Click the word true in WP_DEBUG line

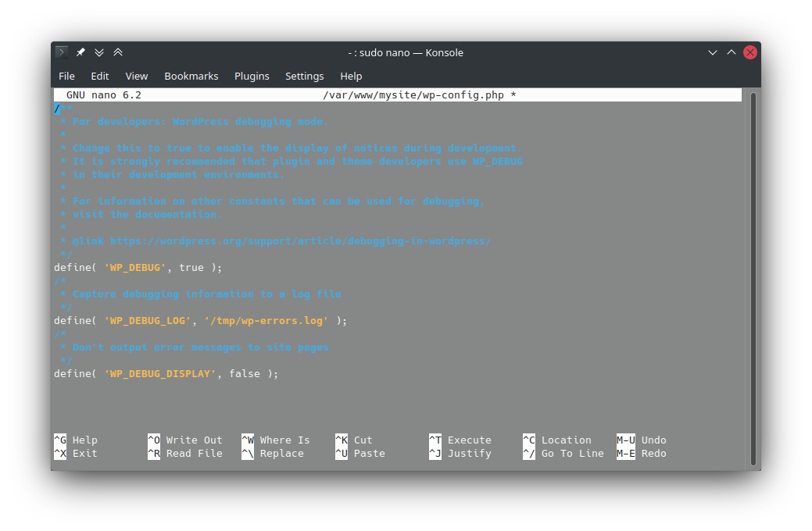(x=191, y=268)
